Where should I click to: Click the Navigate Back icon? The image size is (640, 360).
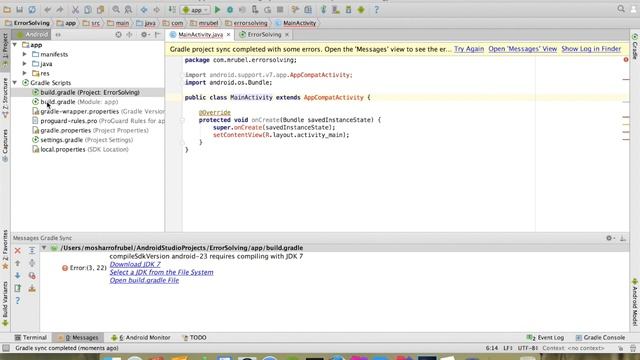[144, 9]
